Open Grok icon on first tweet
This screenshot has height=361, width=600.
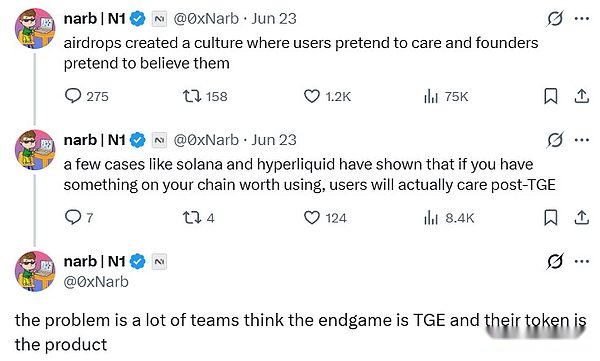[x=554, y=18]
